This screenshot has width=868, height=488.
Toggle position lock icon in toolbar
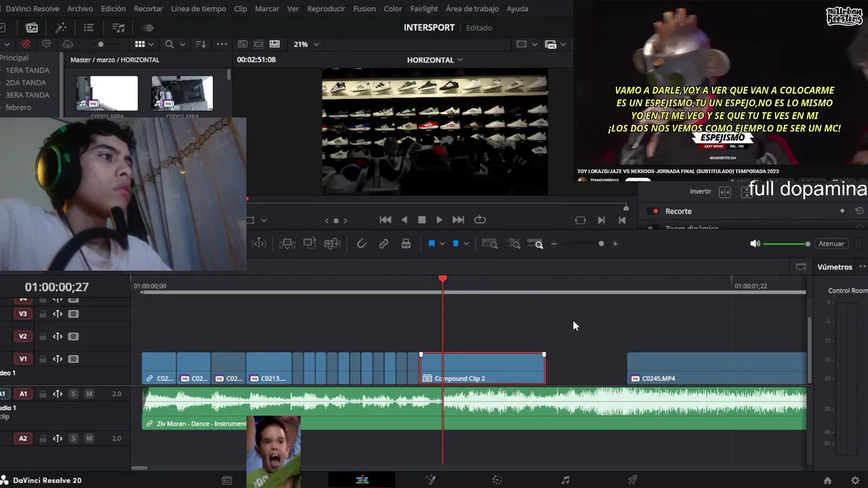click(406, 244)
